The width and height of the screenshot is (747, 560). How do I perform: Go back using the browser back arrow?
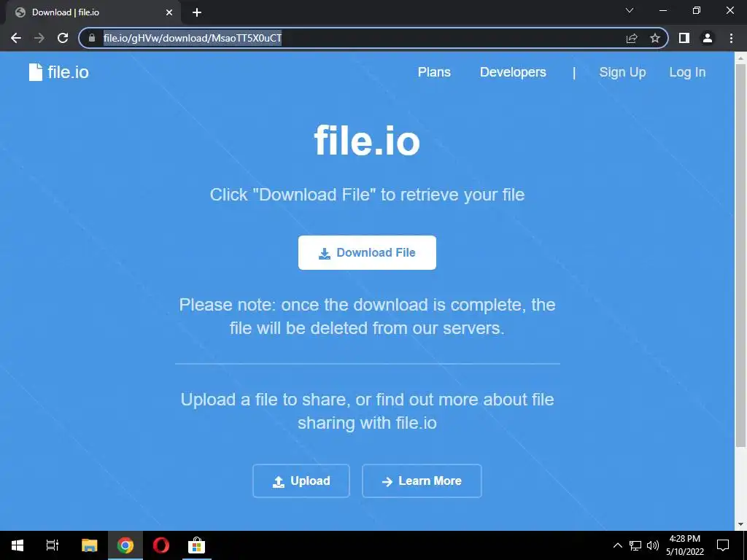coord(16,38)
